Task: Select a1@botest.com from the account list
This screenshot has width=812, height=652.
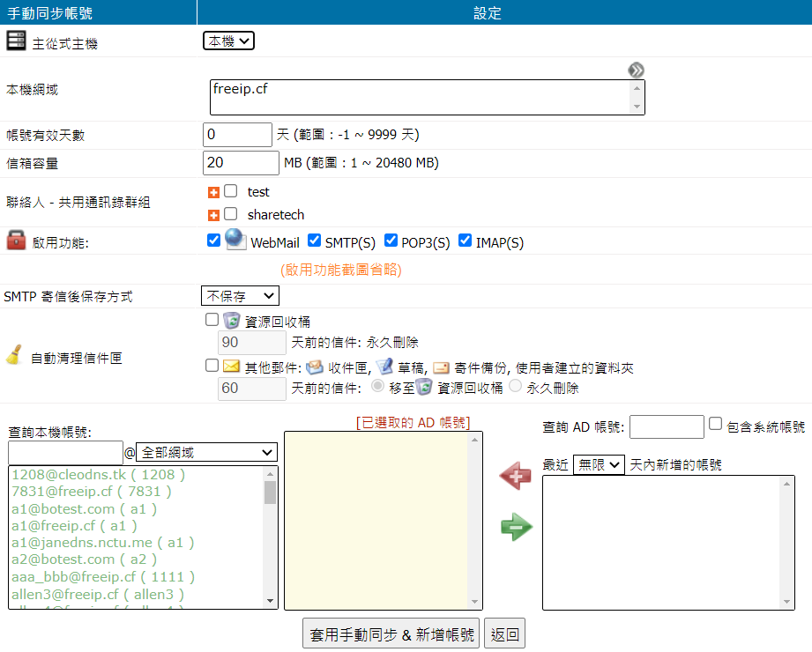Action: pos(84,508)
